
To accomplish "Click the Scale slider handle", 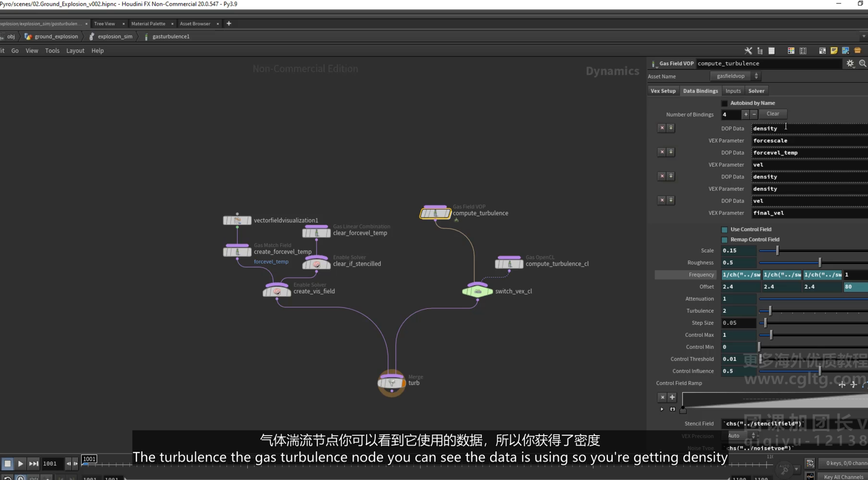I will coord(777,250).
